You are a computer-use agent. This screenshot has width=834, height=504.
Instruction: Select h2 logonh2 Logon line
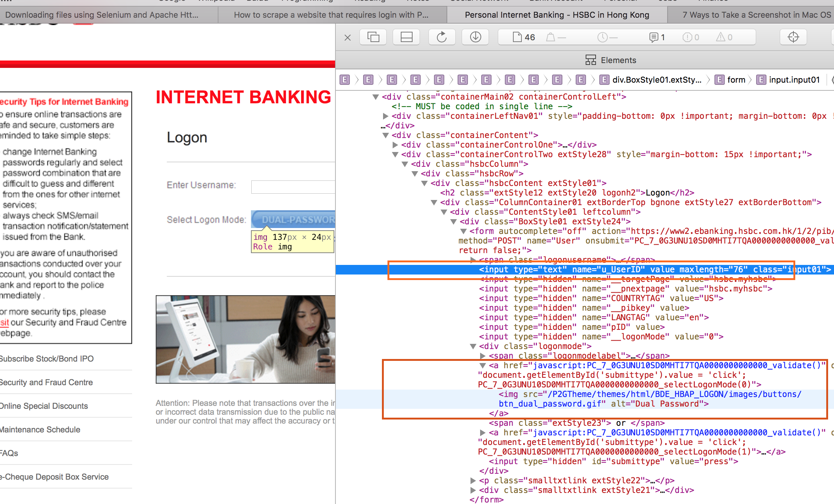567,193
